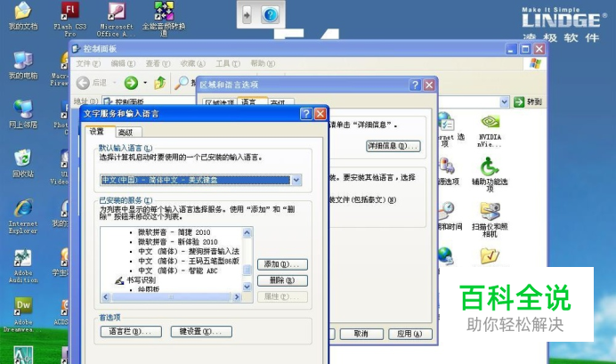
Task: Click the green forward arrow in 控制面板 toolbar
Action: pos(131,83)
